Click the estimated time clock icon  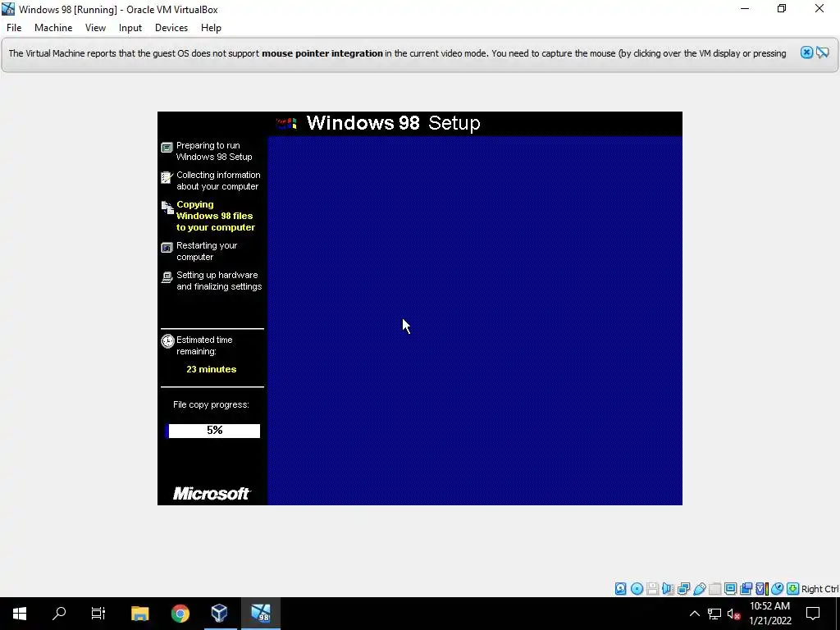(x=167, y=341)
